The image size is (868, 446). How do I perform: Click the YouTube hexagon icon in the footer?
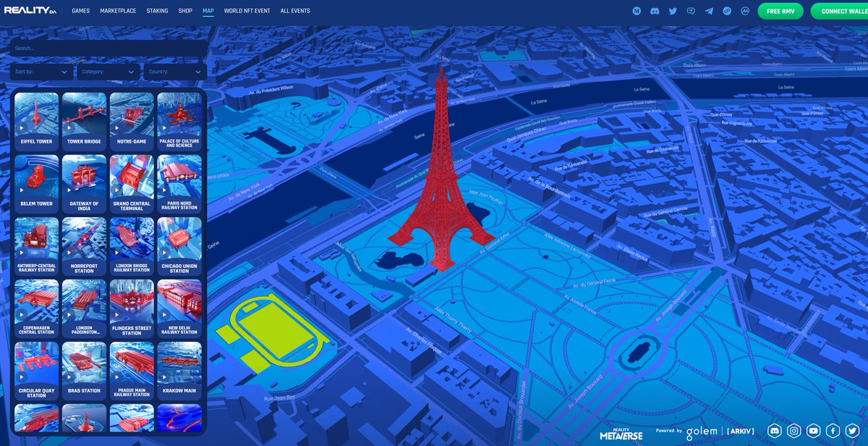[x=814, y=432]
